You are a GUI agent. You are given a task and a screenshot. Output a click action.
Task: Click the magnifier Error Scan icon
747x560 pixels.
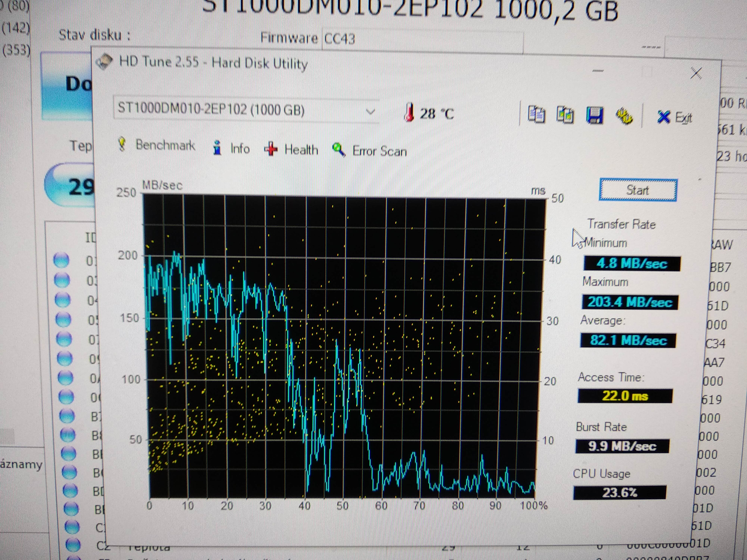tap(339, 150)
